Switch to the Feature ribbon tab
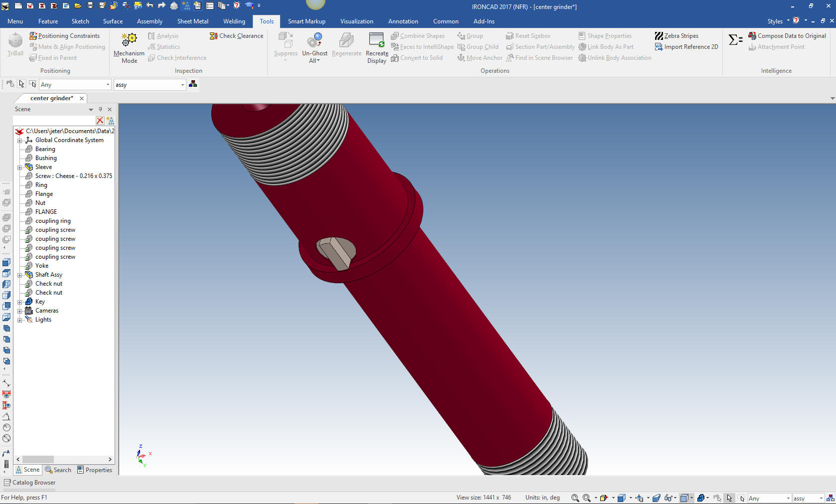Viewport: 836px width, 504px height. 48,21
